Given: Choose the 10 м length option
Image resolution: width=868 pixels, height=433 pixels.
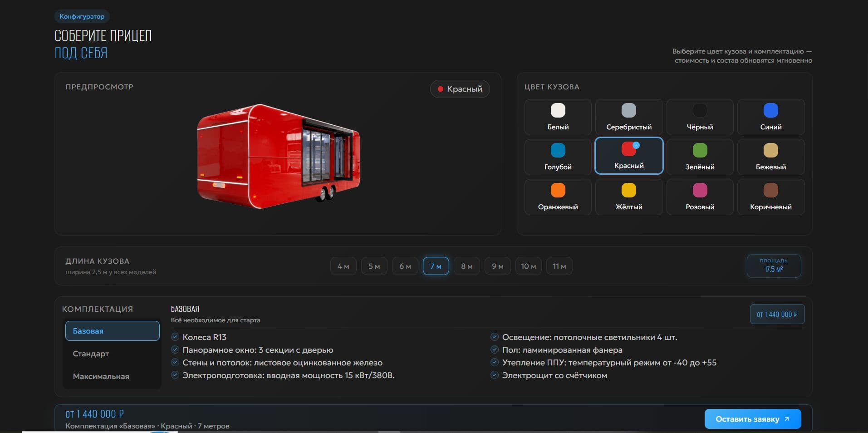Looking at the screenshot, I should 529,266.
